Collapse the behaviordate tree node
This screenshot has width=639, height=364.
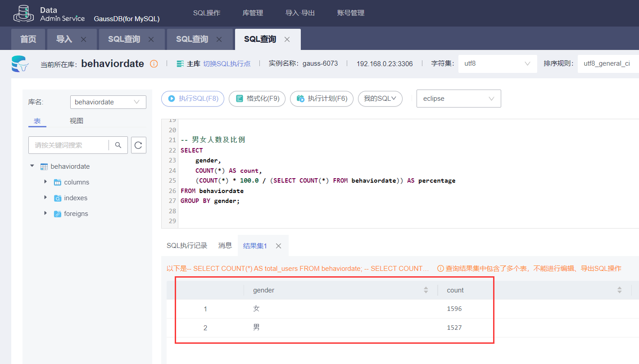(x=32, y=166)
